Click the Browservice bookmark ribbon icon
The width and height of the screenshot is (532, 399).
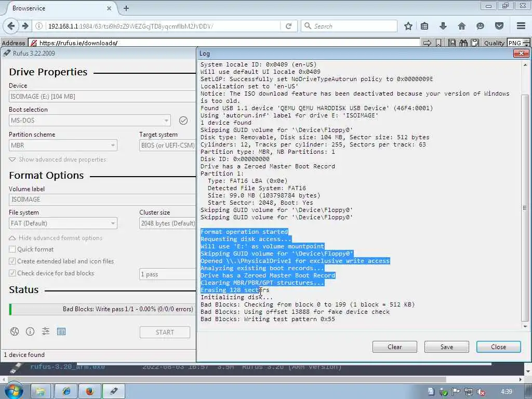click(438, 43)
